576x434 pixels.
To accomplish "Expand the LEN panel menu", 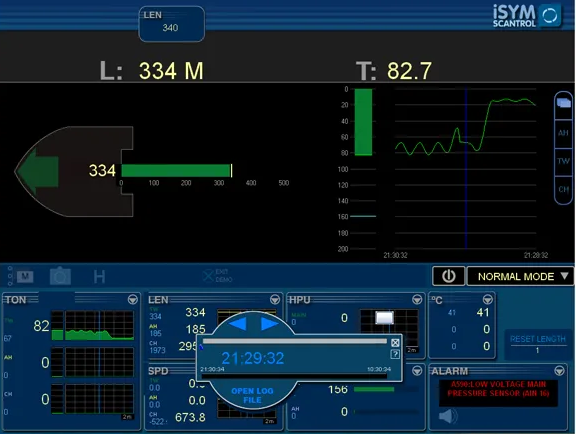I will (275, 300).
